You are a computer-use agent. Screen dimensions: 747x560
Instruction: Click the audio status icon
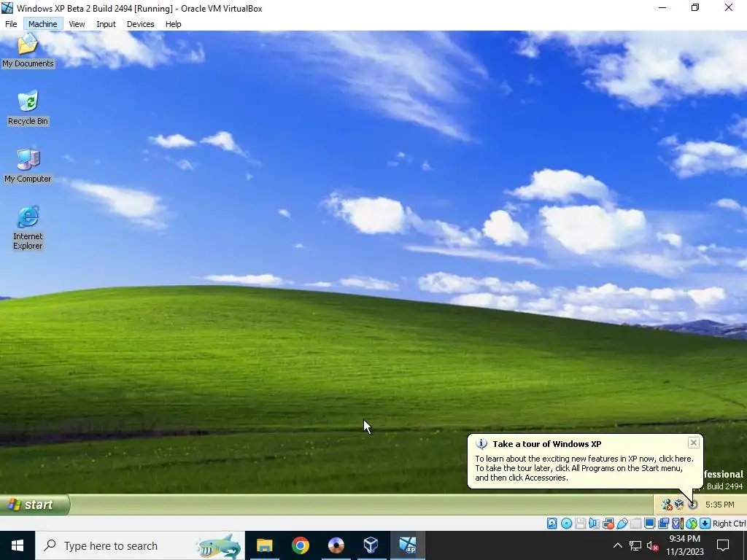click(x=594, y=524)
